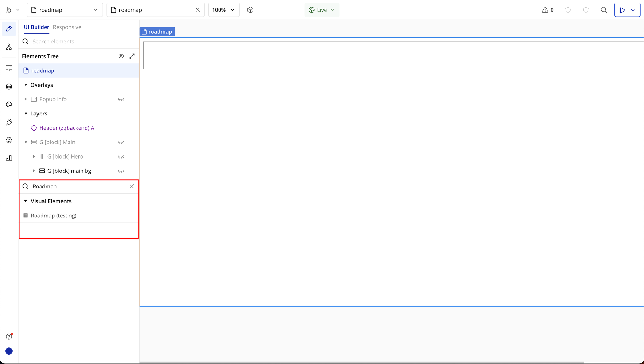Open the Plugins plug icon
Screen dimensions: 644x364
(x=9, y=122)
